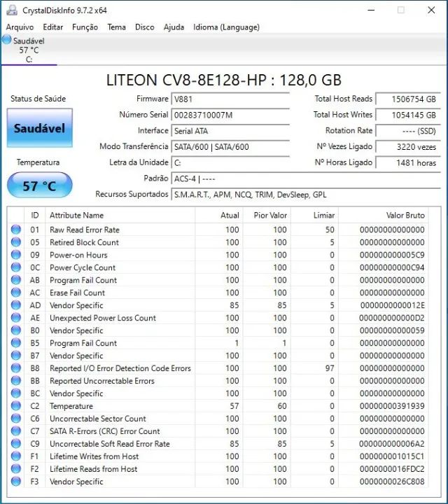Select Uncorrectable Soft Read Error Rate text

point(110,444)
